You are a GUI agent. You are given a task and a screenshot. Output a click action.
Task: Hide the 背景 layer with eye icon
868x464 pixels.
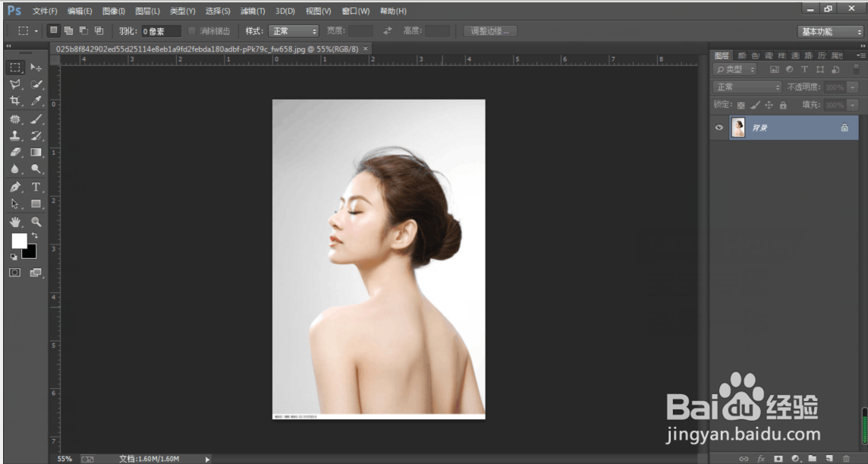[x=719, y=128]
